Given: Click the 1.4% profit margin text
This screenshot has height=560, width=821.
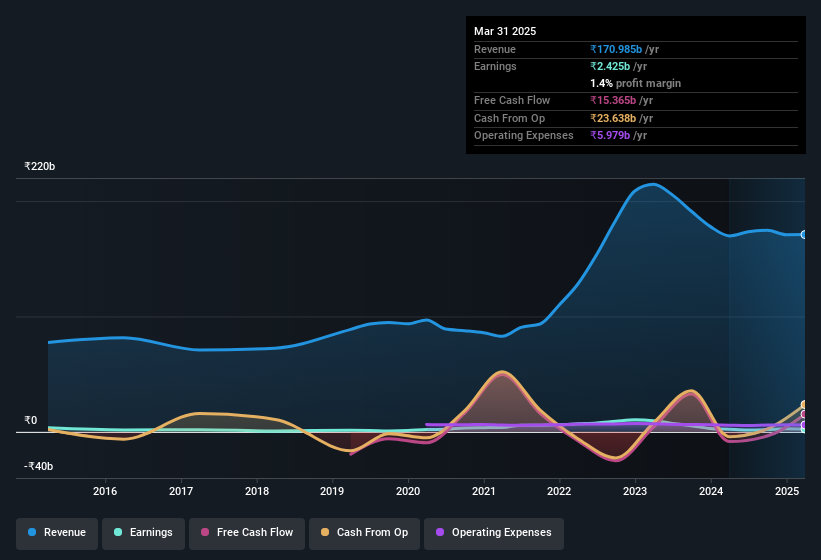Looking at the screenshot, I should pos(636,83).
